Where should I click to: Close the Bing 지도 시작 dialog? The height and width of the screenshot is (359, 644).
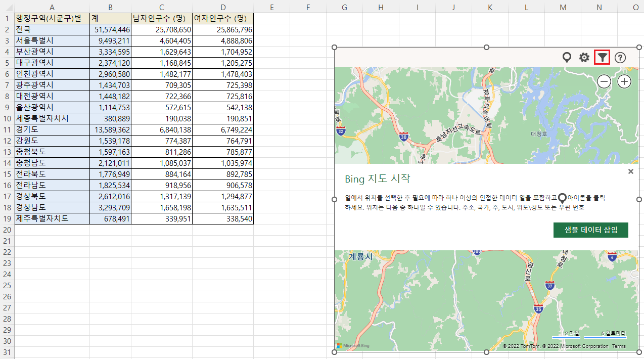(x=630, y=171)
